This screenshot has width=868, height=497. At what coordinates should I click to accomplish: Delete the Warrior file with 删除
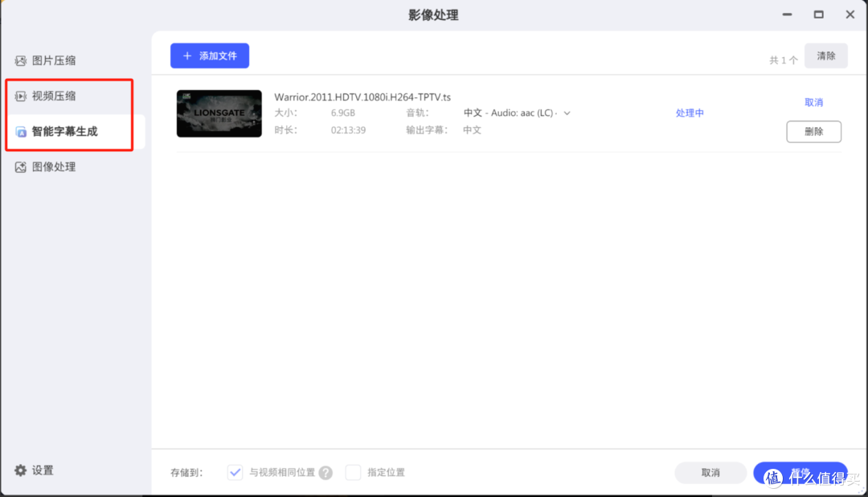(813, 132)
